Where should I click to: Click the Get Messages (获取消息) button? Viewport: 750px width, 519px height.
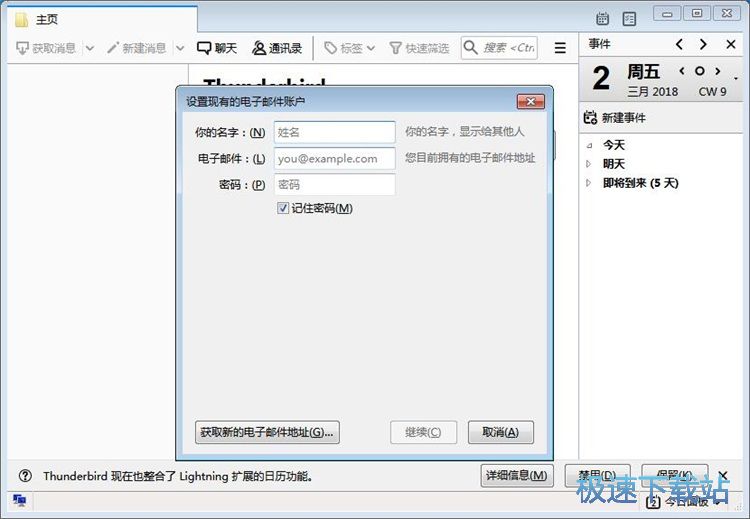(46, 48)
